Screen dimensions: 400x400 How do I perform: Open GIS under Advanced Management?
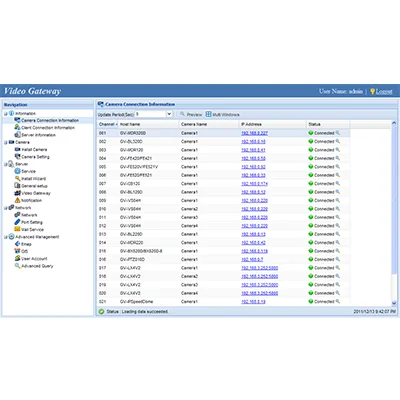(x=25, y=251)
